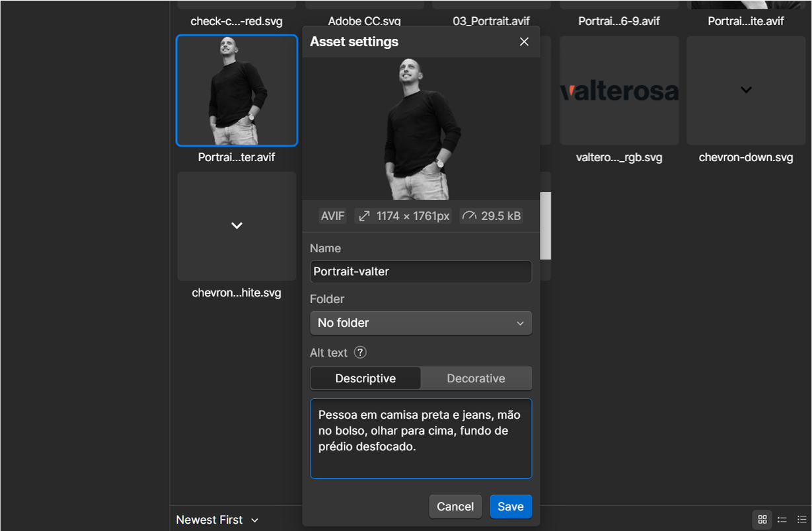Edit the Name field Portrait-valter

click(x=421, y=271)
